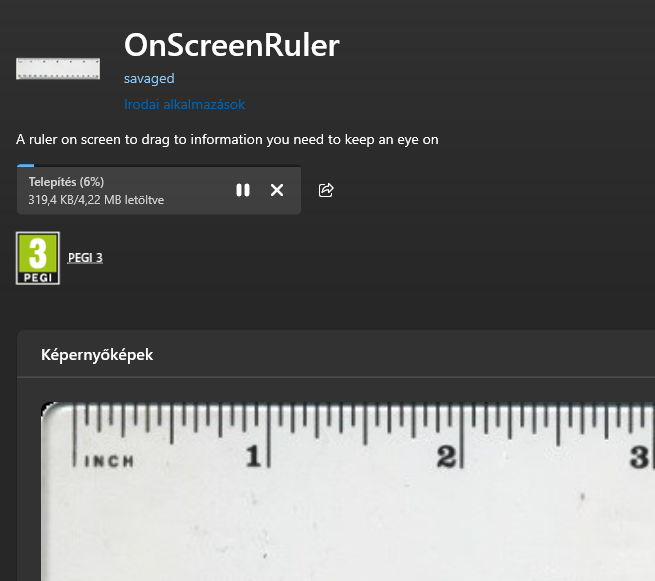Click the Telepítés (6%) progress panel
The image size is (655, 581).
point(159,190)
